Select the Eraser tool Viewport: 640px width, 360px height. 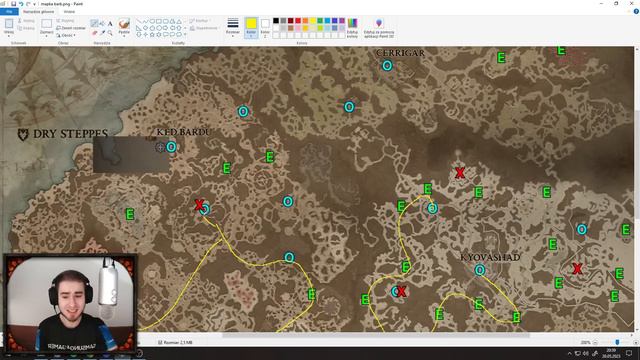[x=94, y=32]
